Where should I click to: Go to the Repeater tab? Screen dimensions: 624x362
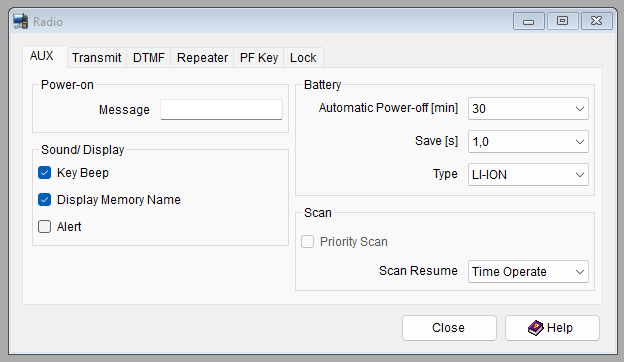[x=202, y=58]
